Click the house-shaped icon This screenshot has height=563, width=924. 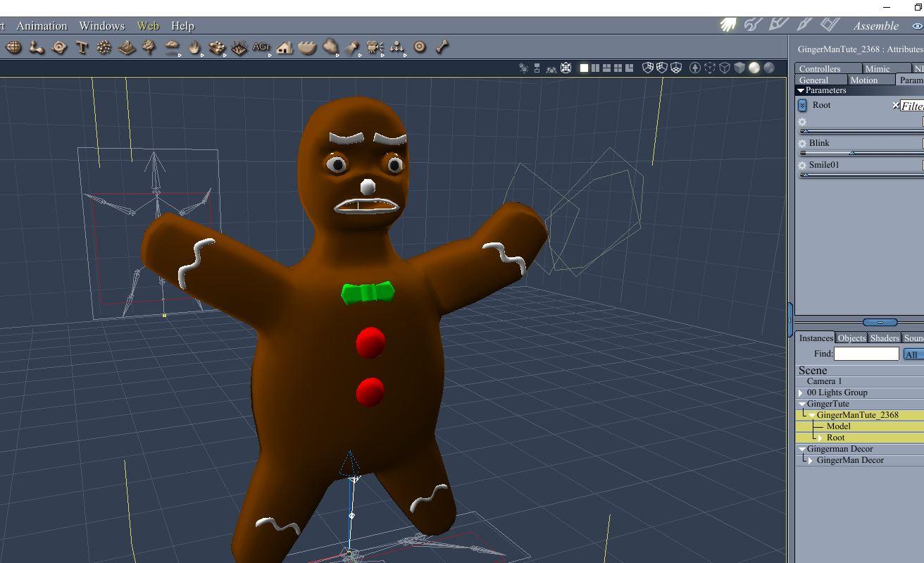pos(285,47)
